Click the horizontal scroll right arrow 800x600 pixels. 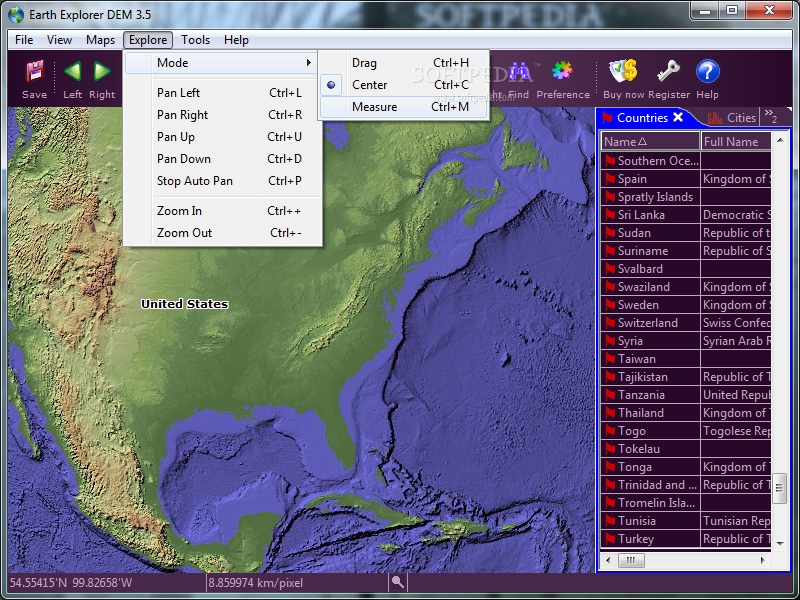click(763, 560)
